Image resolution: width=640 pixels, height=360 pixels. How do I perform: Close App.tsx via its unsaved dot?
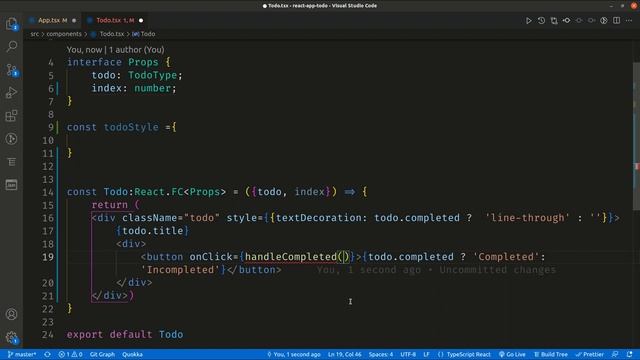(x=74, y=20)
